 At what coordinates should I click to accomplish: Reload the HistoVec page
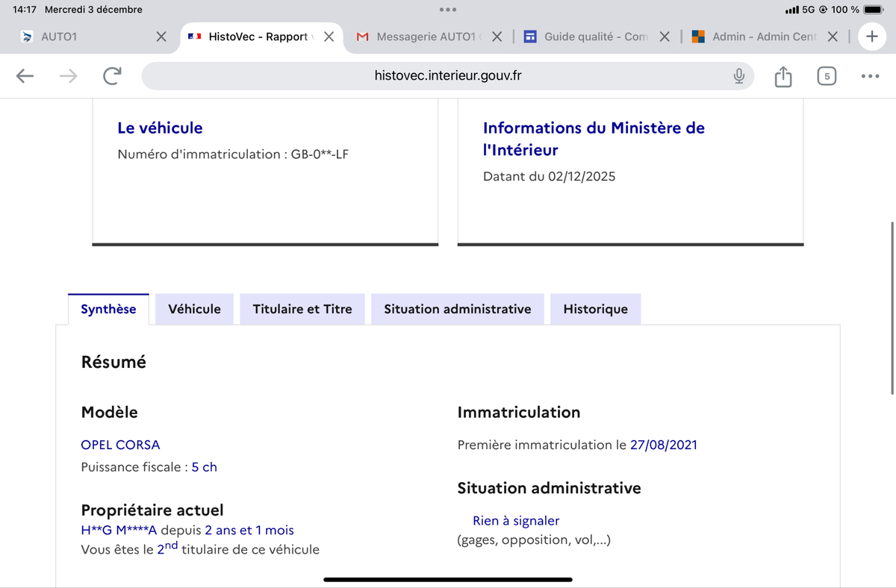pos(112,76)
